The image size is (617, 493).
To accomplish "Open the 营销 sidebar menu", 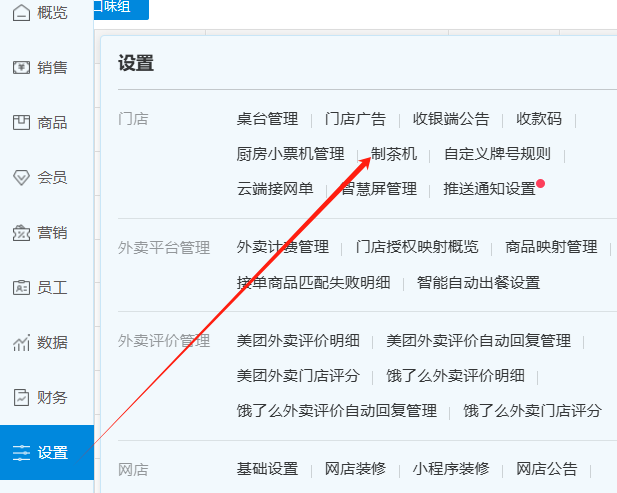I will (x=47, y=233).
